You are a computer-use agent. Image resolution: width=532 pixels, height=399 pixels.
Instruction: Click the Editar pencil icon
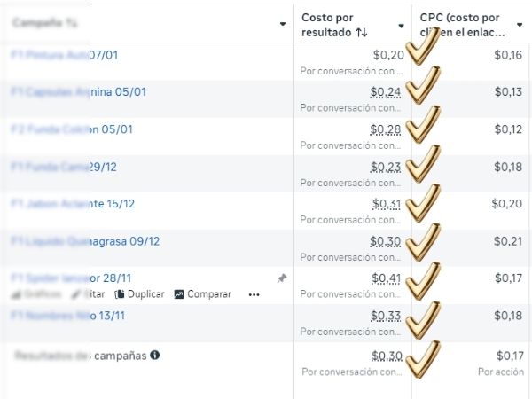pos(76,294)
